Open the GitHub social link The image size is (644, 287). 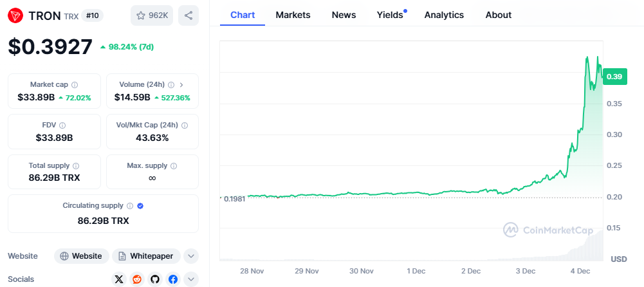[x=154, y=279]
